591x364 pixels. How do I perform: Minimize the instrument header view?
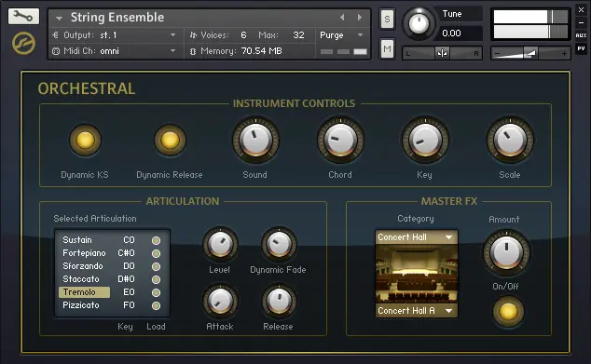pos(581,22)
